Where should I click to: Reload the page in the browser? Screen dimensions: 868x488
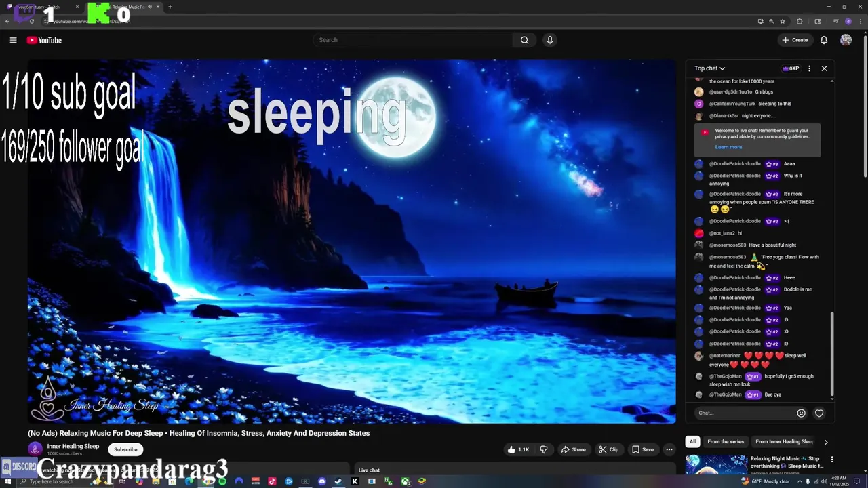pos(32,21)
